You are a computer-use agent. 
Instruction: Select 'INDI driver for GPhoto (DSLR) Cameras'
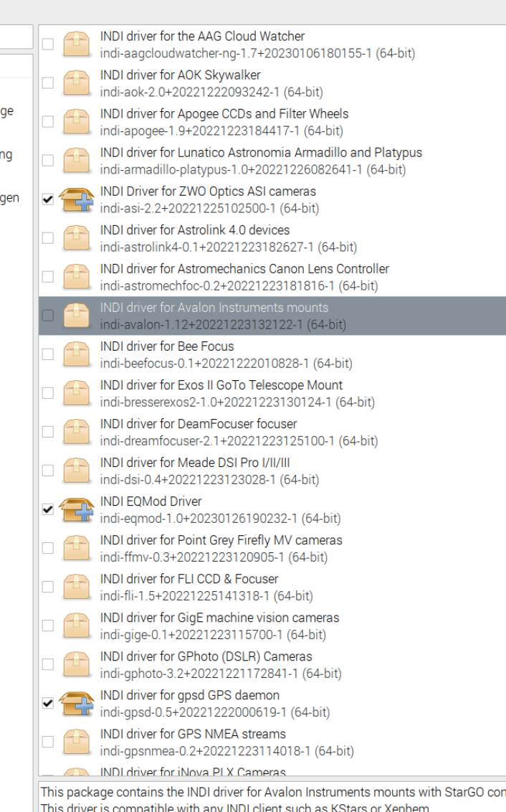206,656
